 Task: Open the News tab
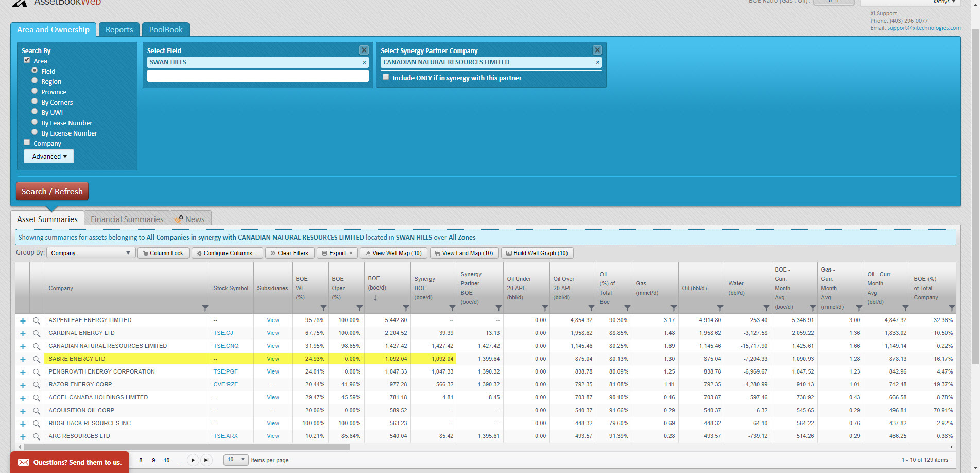pos(191,219)
